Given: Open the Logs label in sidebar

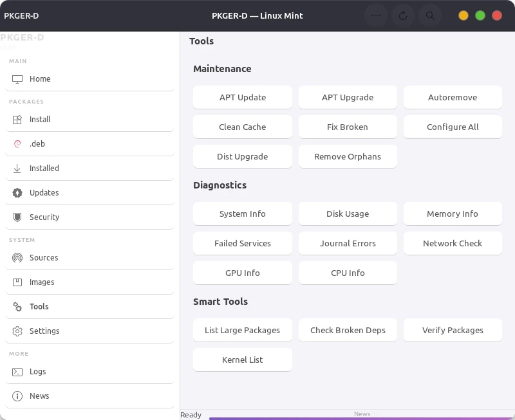Looking at the screenshot, I should 38,372.
